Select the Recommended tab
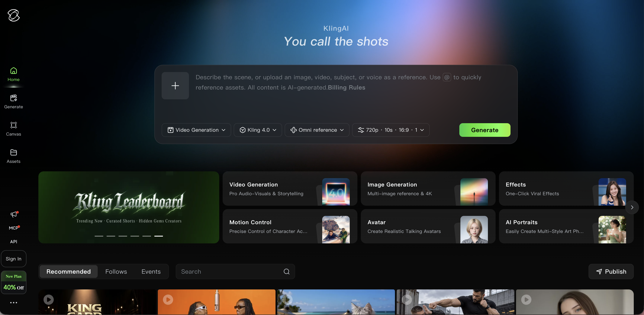Screen dimensions: 644x315 (x=68, y=272)
